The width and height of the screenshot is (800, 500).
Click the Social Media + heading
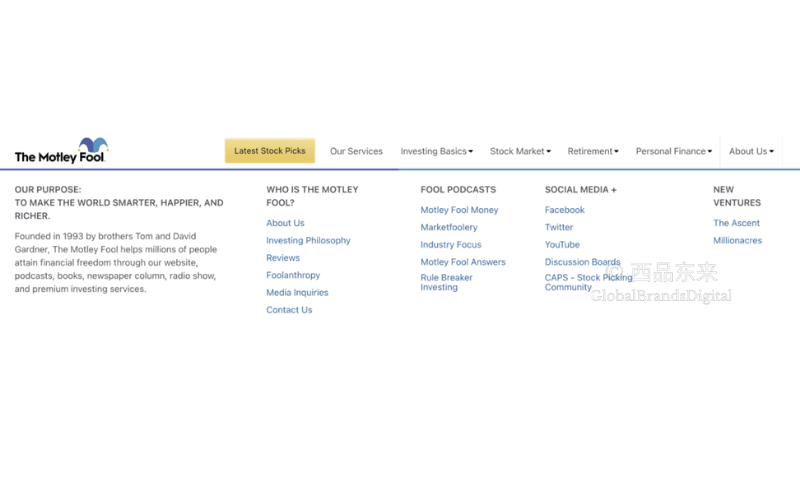581,189
